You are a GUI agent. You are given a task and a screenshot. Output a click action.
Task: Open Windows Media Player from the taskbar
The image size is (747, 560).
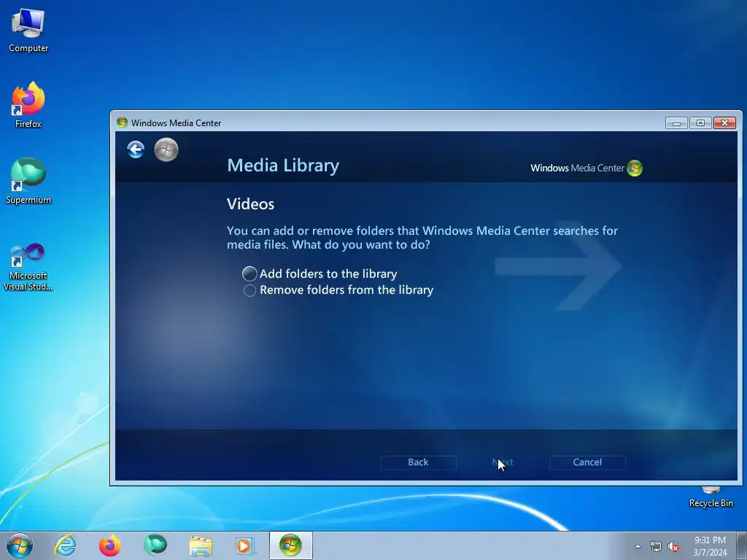click(245, 545)
